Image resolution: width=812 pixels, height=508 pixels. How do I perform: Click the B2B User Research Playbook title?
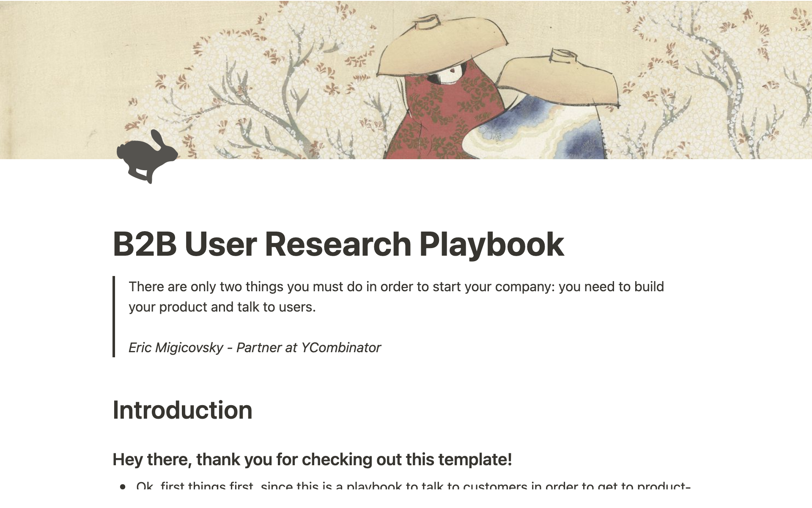337,244
